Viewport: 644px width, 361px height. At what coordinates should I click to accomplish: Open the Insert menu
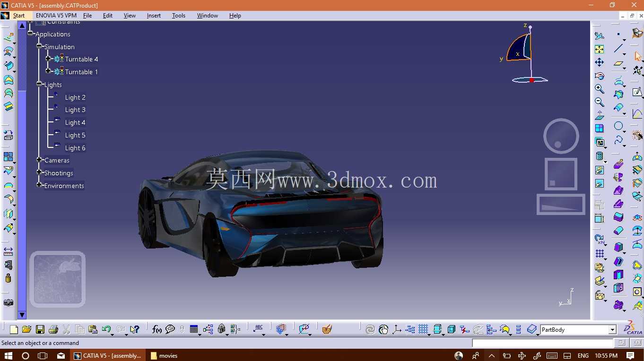tap(154, 16)
